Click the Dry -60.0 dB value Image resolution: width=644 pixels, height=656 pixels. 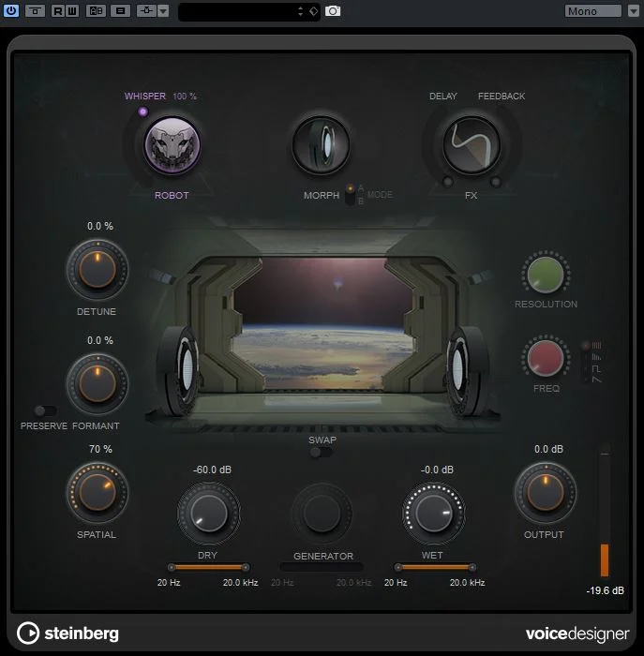[212, 470]
